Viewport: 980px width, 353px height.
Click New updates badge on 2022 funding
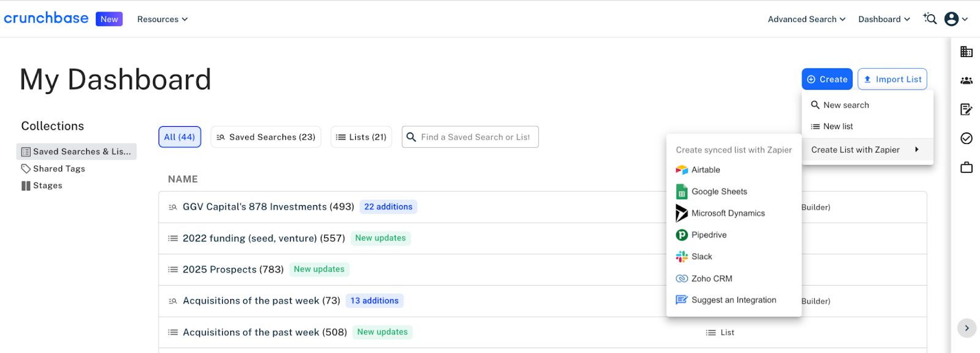(380, 238)
